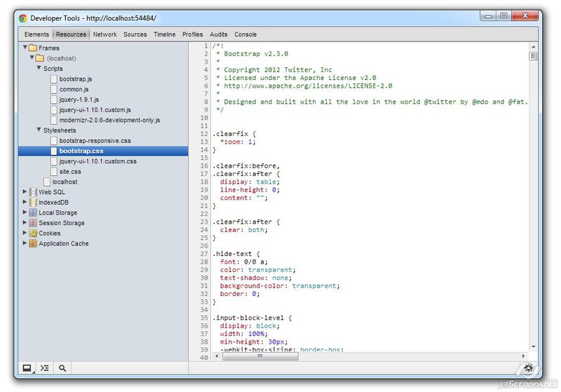Expand the Session Storage node
Image resolution: width=561 pixels, height=392 pixels.
(x=25, y=222)
